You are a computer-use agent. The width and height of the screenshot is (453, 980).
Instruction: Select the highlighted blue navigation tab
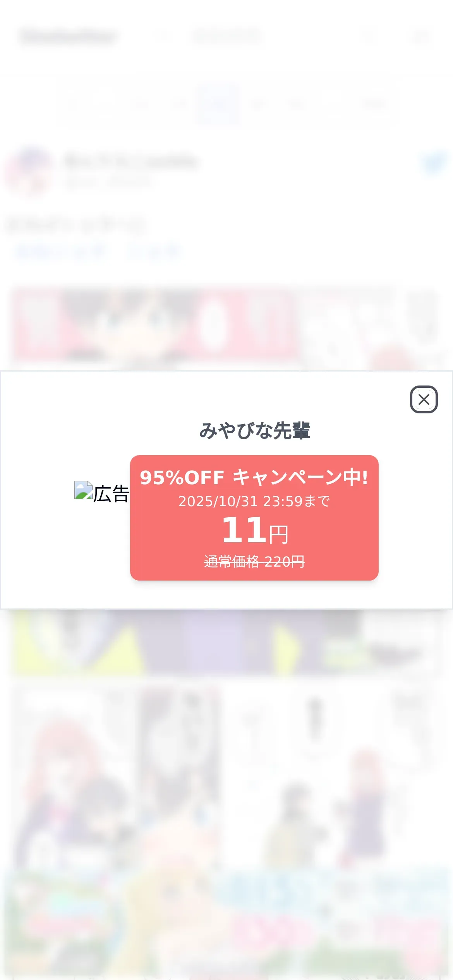pos(217,103)
